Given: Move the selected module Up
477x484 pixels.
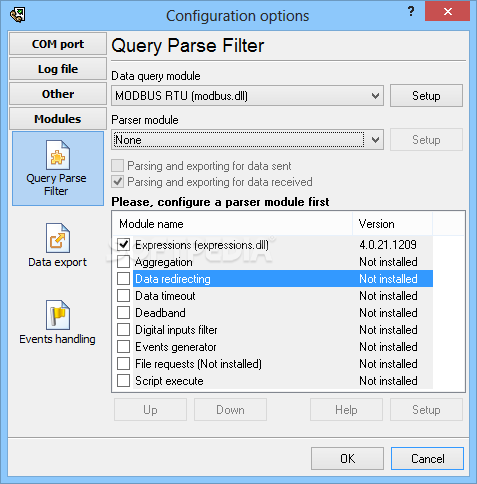Looking at the screenshot, I should click(150, 410).
